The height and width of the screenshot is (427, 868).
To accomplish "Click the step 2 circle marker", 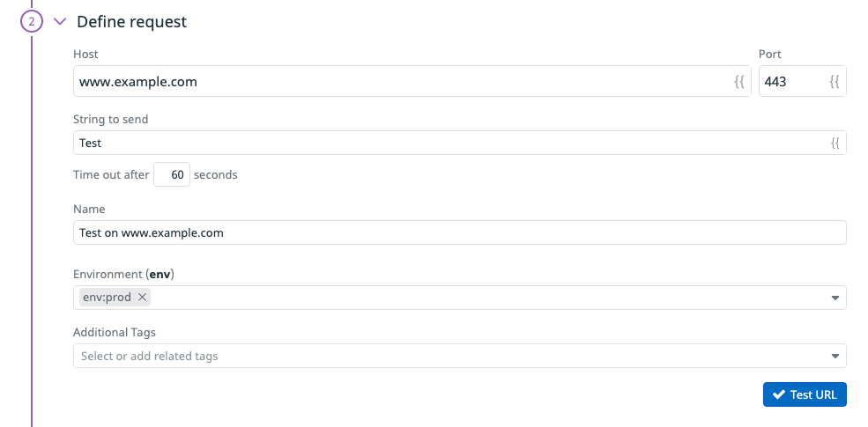I will pos(32,22).
